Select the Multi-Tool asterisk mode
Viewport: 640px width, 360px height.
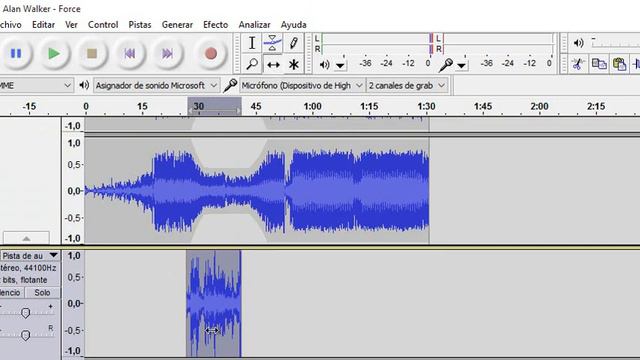tap(293, 64)
